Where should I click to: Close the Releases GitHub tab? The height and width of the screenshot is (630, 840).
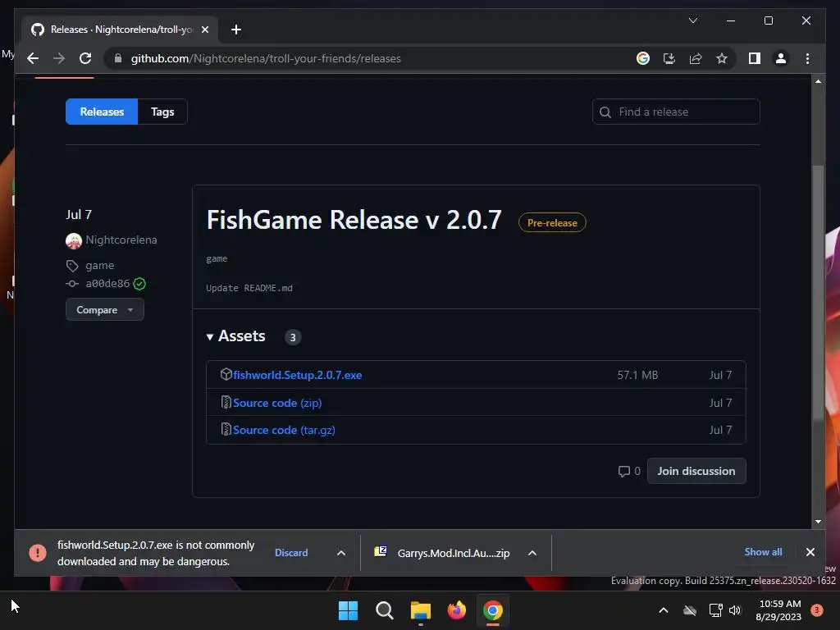204,30
